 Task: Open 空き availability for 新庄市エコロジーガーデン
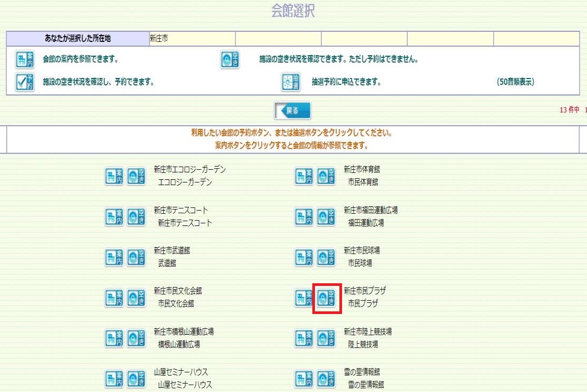136,176
